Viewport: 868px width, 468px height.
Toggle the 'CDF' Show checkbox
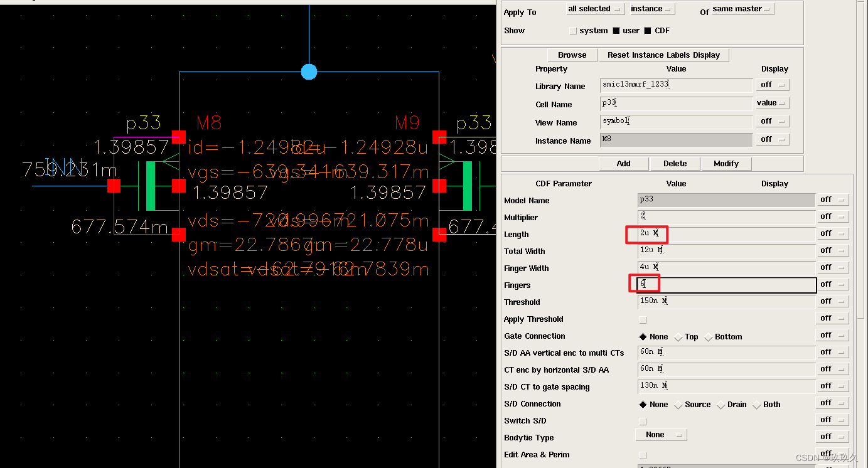click(x=648, y=31)
